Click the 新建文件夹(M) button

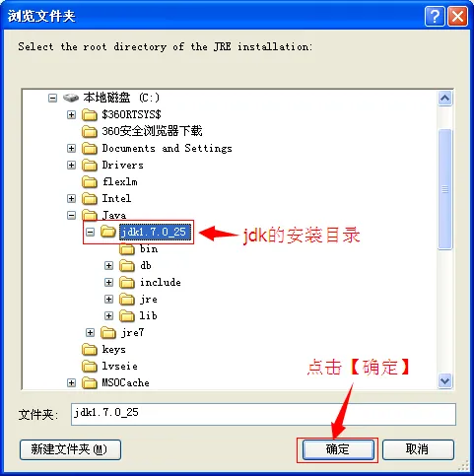(70, 449)
